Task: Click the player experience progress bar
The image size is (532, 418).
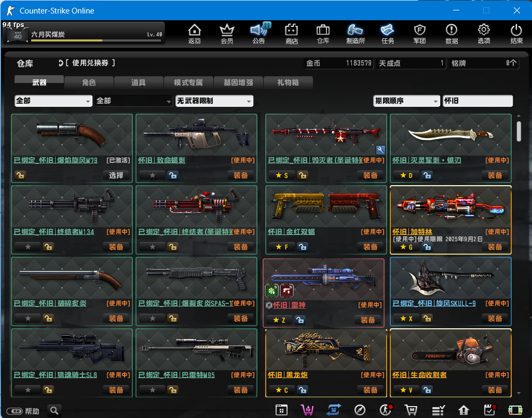Action: point(96,40)
